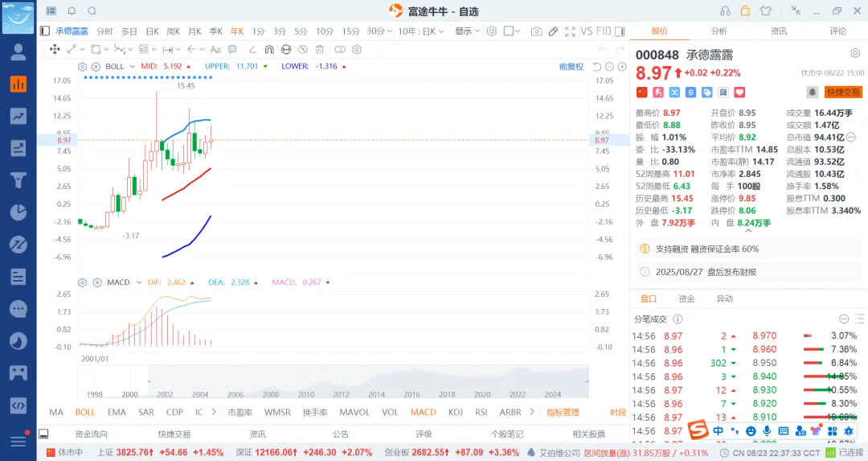Select the text annotation Aa tool
868x461 pixels.
[216, 49]
